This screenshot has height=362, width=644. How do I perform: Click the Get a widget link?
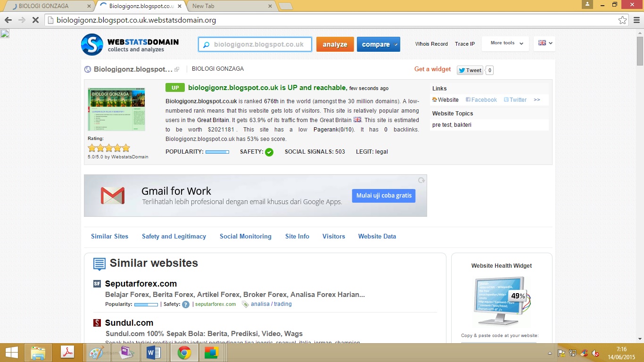(x=433, y=69)
